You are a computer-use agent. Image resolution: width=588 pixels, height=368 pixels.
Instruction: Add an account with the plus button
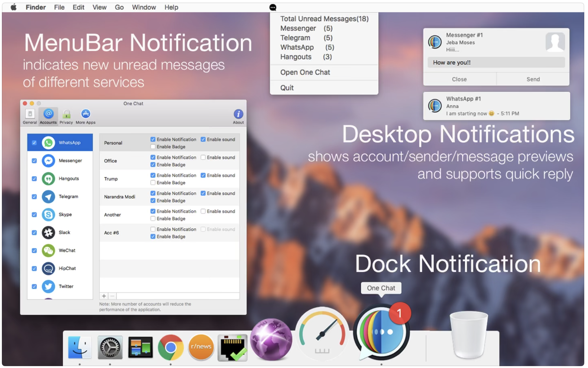click(x=104, y=296)
